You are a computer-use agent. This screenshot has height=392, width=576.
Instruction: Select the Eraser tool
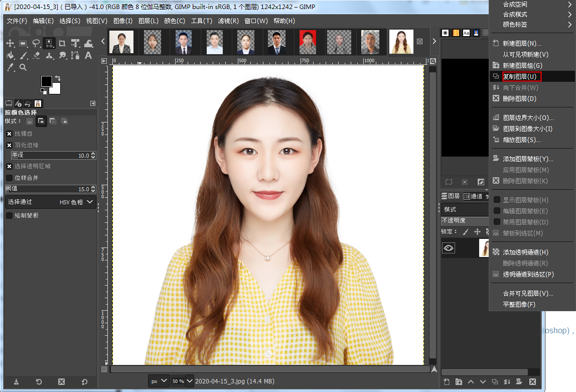pyautogui.click(x=36, y=55)
